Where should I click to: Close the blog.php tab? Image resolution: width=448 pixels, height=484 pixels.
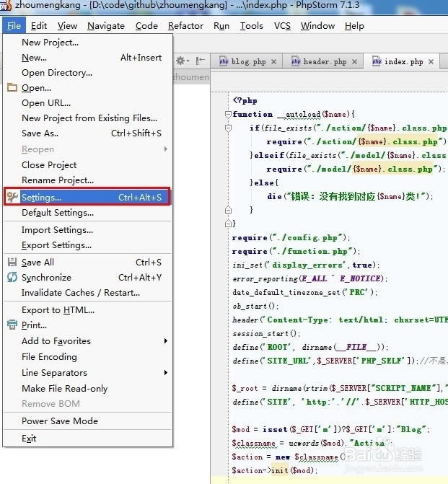273,62
